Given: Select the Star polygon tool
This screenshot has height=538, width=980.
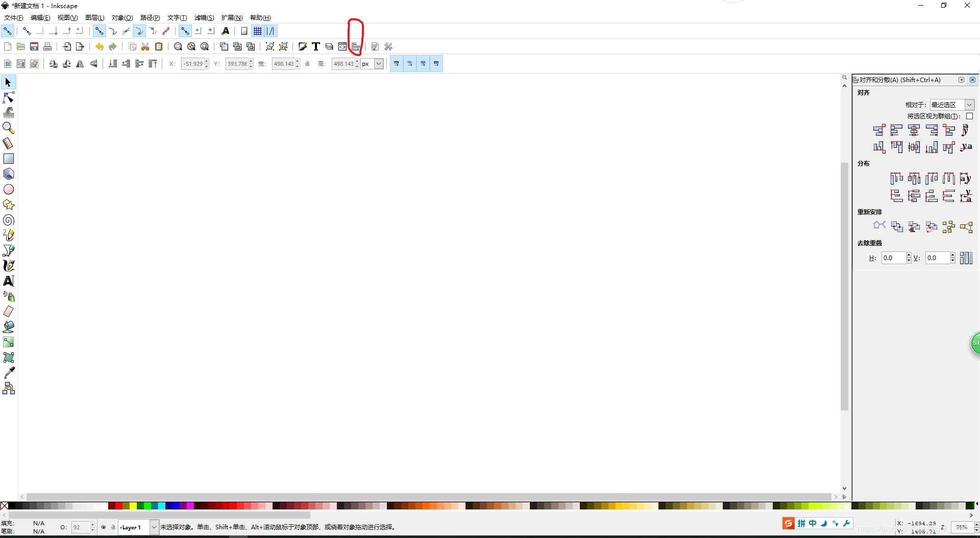Looking at the screenshot, I should click(x=9, y=204).
